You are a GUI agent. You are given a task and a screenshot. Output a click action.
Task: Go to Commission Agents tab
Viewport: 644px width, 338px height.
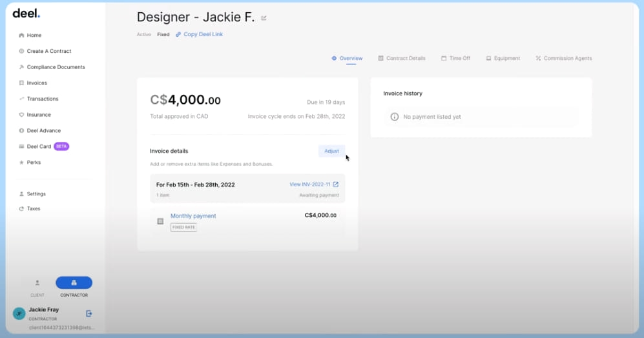click(563, 58)
